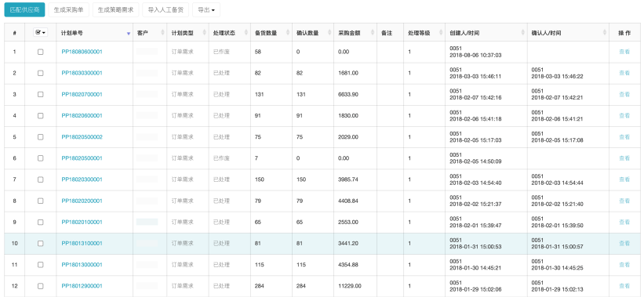
Task: Sort by 备货数量 column
Action: [x=271, y=33]
